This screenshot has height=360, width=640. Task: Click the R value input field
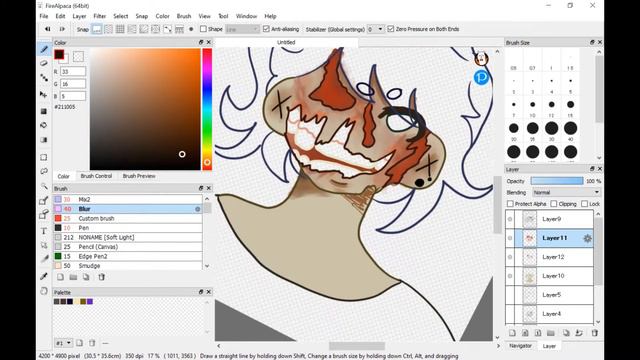[73, 71]
